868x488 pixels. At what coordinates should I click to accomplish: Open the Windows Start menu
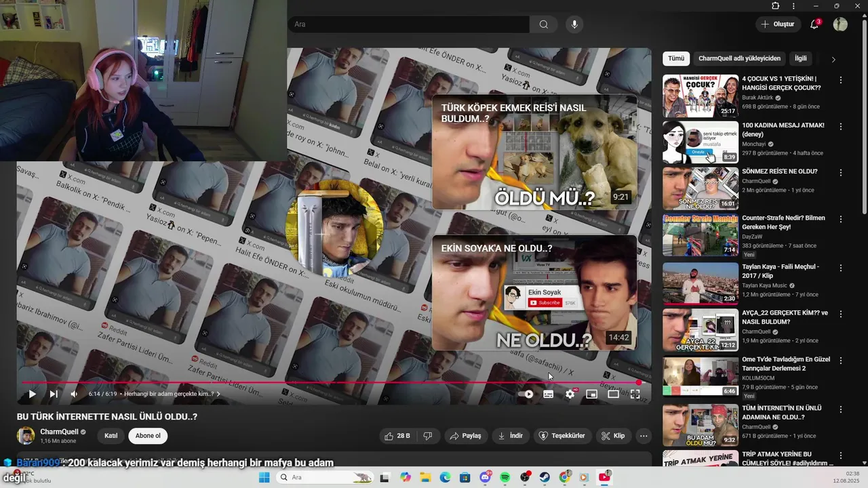(264, 477)
